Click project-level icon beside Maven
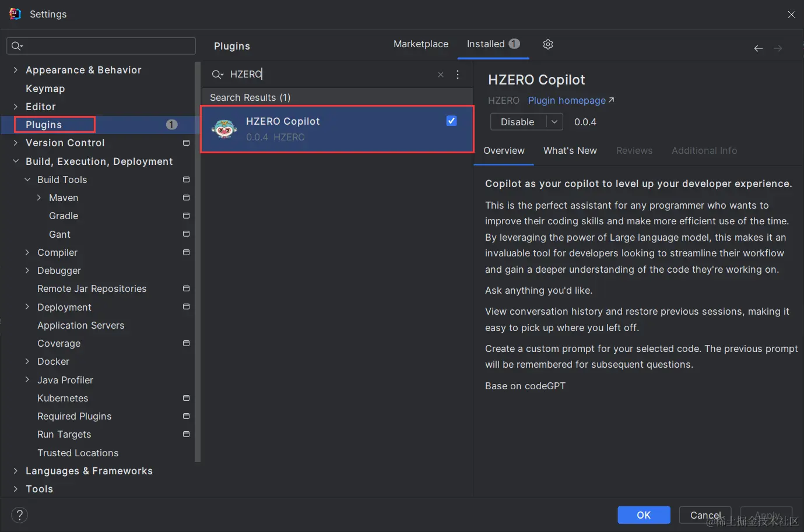Viewport: 804px width, 532px height. (186, 198)
